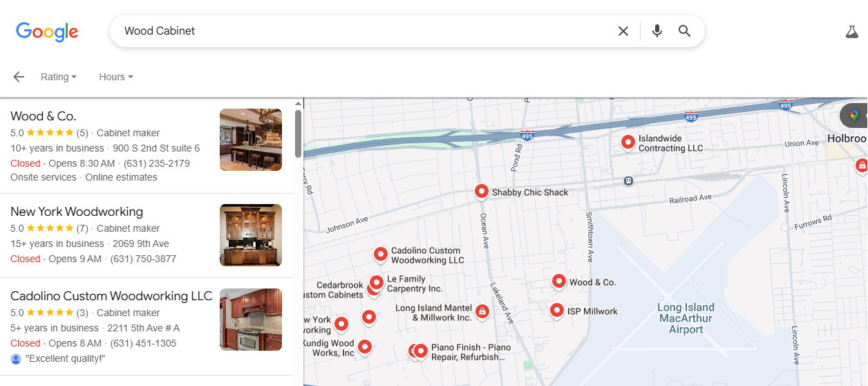Open Search Labs flask icon
This screenshot has height=386, width=868.
(x=851, y=31)
